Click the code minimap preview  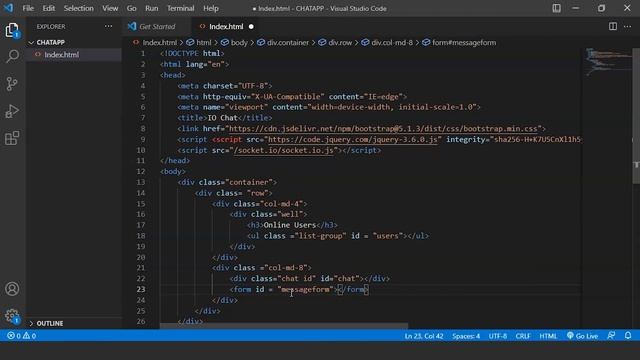[x=608, y=62]
